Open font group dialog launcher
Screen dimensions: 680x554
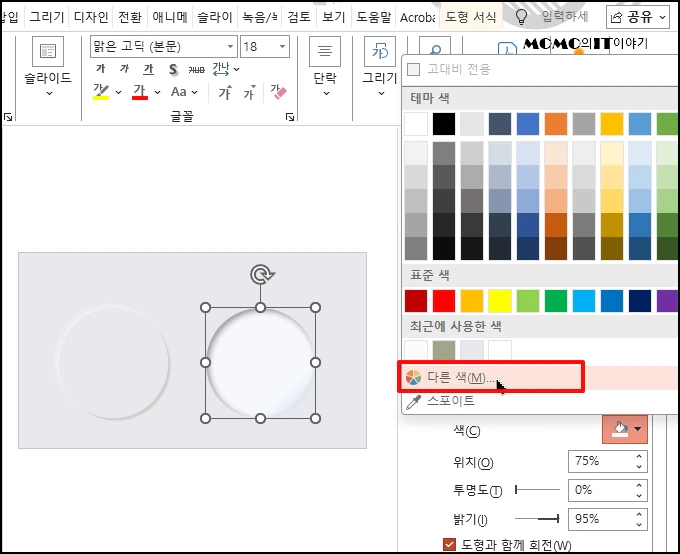pos(290,117)
